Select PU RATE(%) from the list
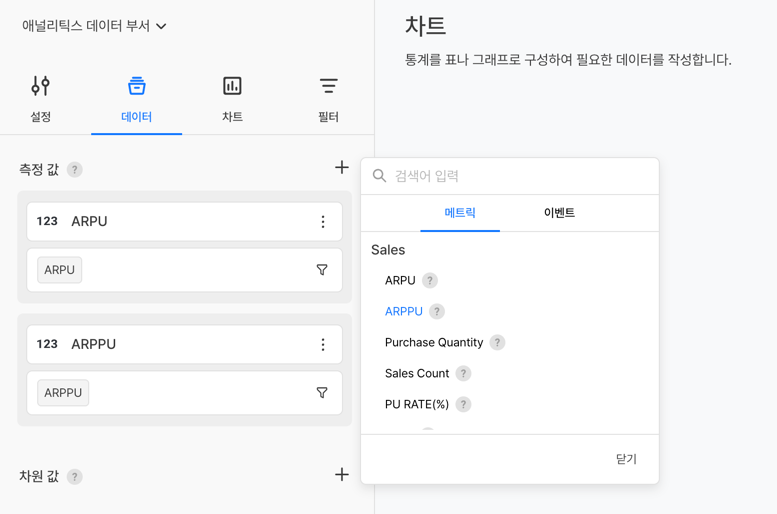Screen dimensions: 777x514 tap(417, 405)
